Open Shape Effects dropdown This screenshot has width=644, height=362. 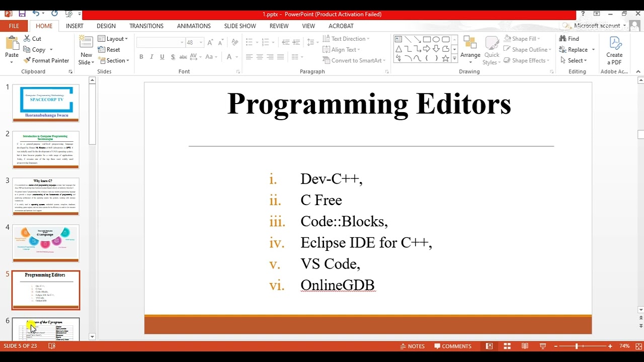point(527,60)
